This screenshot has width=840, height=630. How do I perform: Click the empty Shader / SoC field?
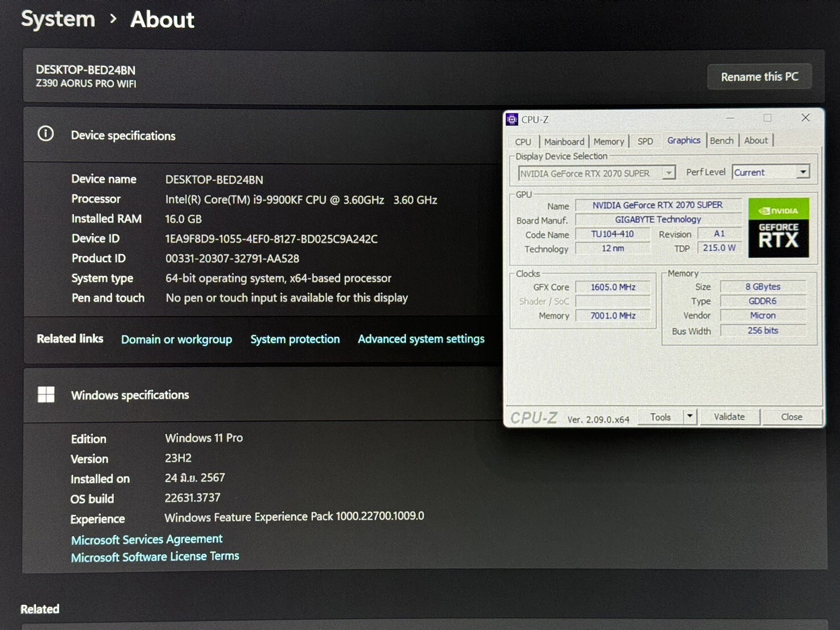(x=613, y=301)
